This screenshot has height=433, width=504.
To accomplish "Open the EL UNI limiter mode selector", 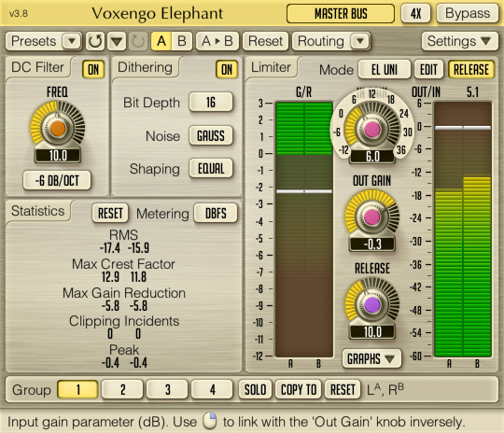I will coord(385,69).
